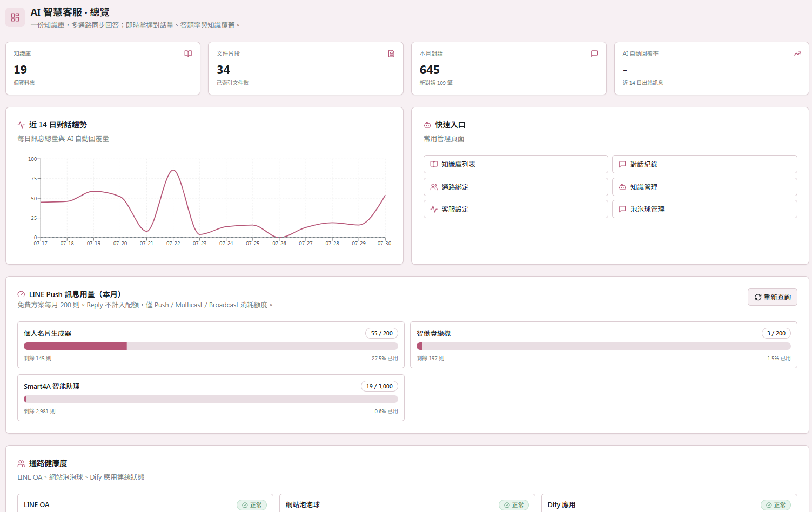Click the Smart4A 智能助理 usage progress bar
Screen dimensions: 812x512
pos(211,399)
